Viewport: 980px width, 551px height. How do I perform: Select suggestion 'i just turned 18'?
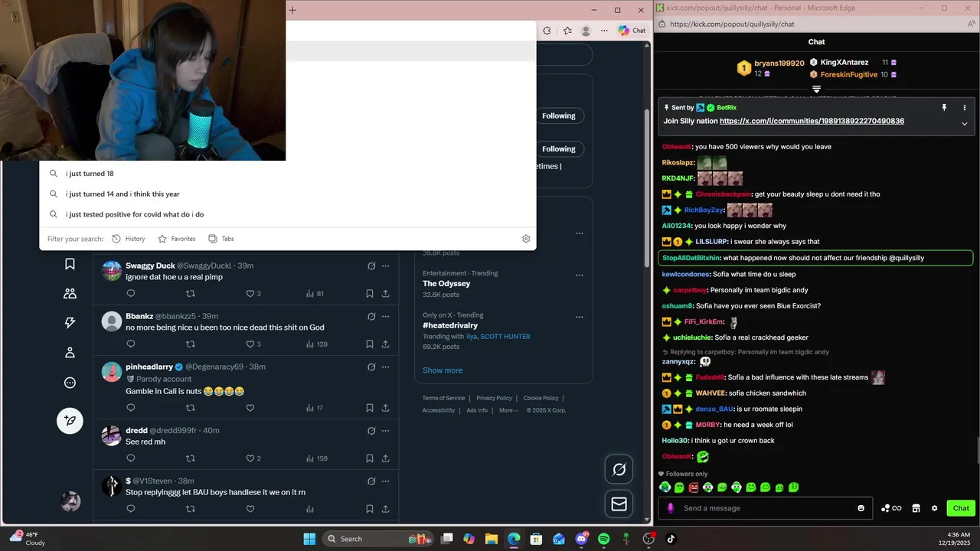point(288,174)
